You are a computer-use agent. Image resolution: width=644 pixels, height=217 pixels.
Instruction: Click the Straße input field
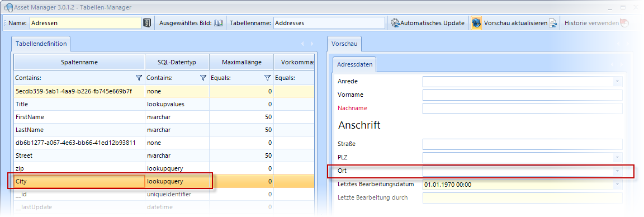point(523,144)
